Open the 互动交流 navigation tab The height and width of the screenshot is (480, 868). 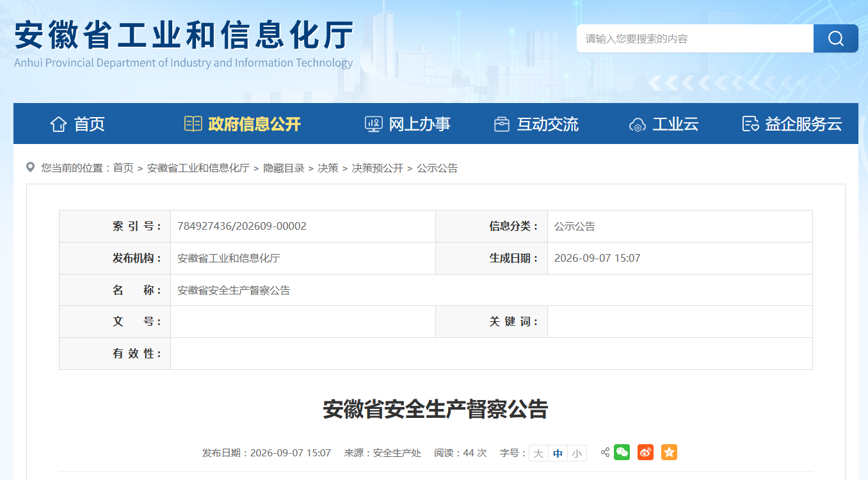[547, 124]
